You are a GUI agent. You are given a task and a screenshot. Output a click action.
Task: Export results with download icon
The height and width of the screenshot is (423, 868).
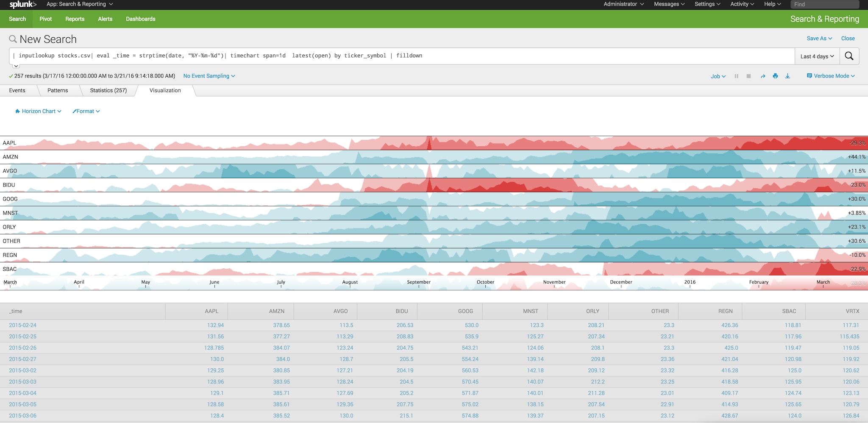[x=787, y=76]
